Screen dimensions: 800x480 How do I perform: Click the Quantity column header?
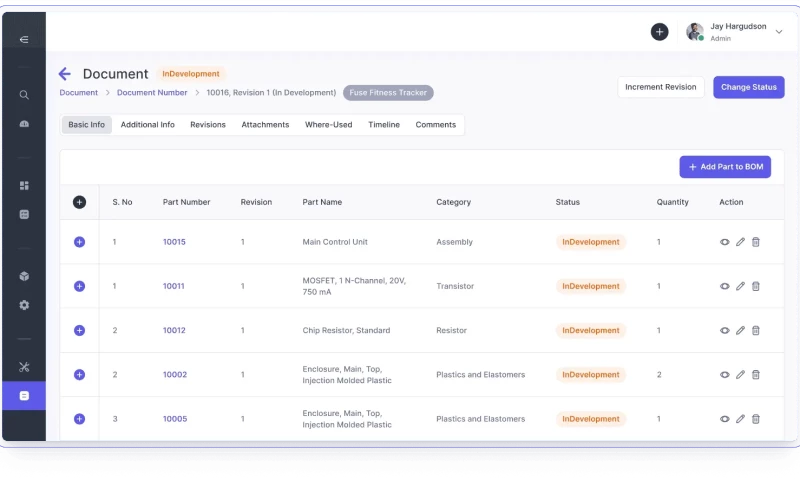pos(672,202)
